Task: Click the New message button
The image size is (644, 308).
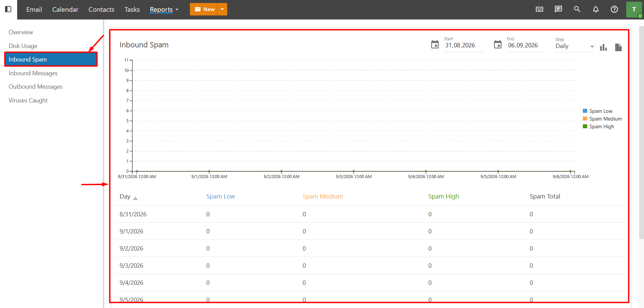Action: (x=204, y=9)
